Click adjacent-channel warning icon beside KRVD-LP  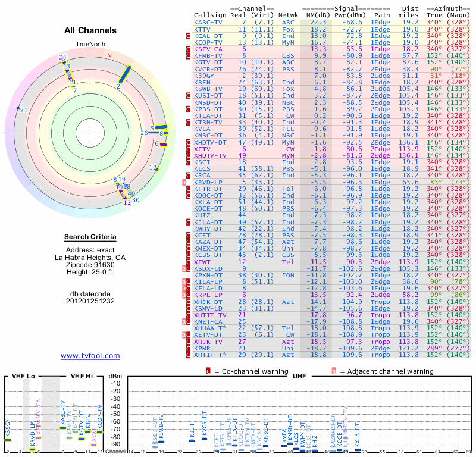pyautogui.click(x=184, y=182)
